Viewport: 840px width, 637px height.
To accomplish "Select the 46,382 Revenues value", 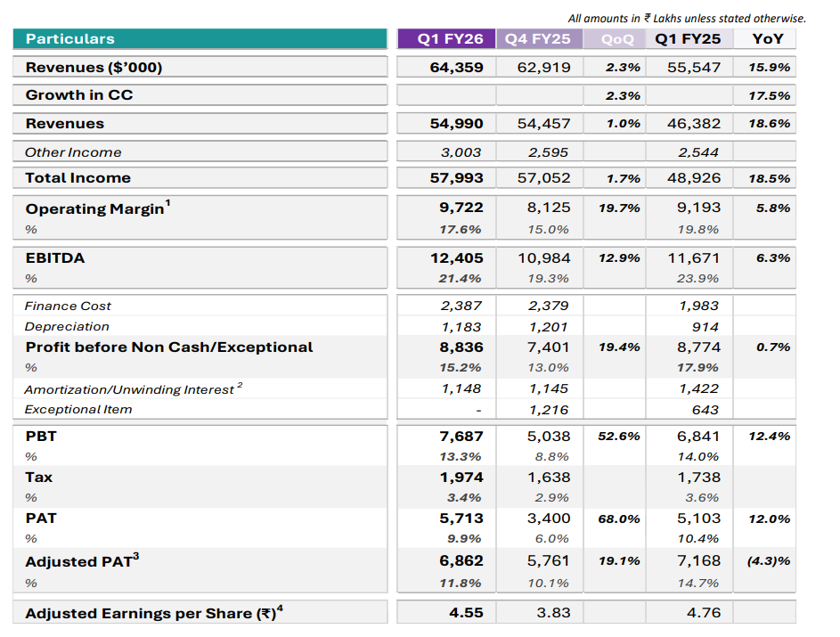I will click(694, 124).
